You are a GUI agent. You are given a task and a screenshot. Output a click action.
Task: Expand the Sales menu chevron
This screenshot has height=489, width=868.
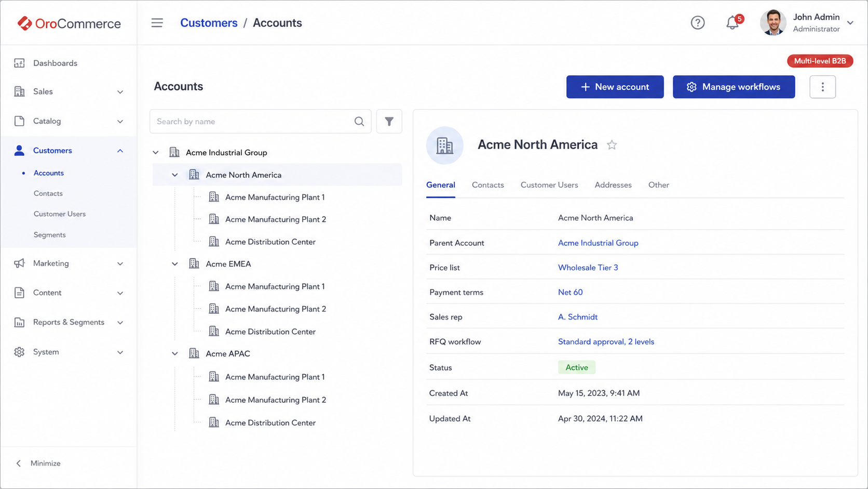point(120,92)
